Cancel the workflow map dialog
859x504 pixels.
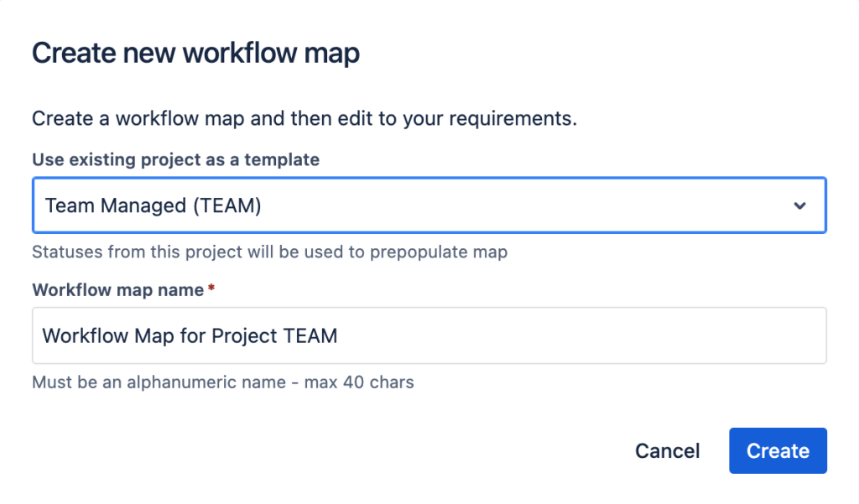667,451
